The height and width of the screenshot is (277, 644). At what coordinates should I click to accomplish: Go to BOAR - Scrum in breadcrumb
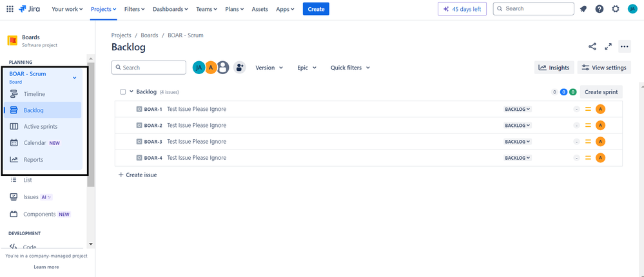[186, 35]
